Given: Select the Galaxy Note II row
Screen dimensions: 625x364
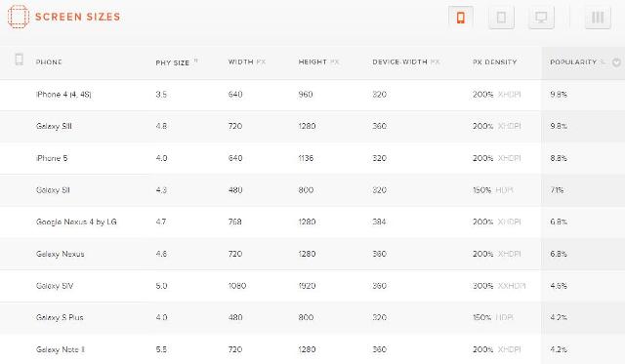Looking at the screenshot, I should coord(312,349).
